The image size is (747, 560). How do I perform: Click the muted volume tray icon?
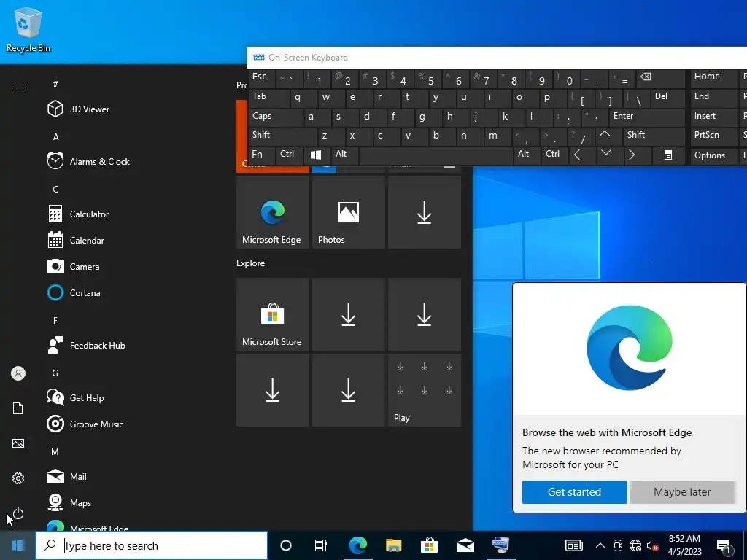coord(652,545)
